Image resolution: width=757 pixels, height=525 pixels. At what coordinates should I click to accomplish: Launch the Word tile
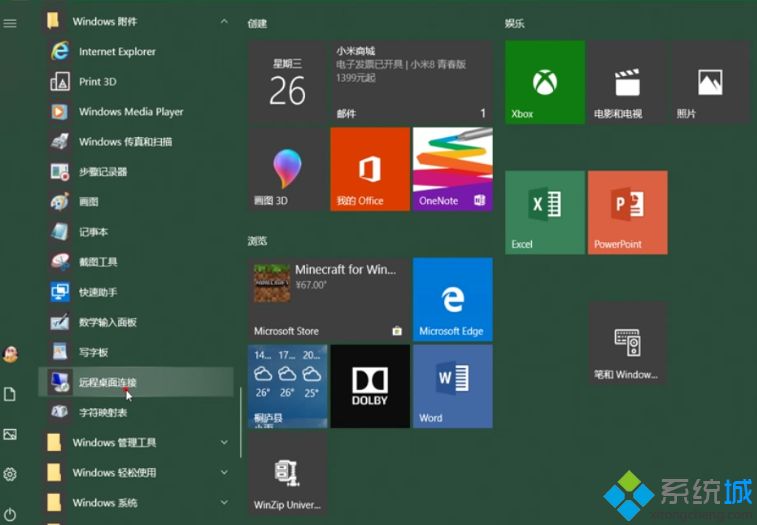coord(453,386)
